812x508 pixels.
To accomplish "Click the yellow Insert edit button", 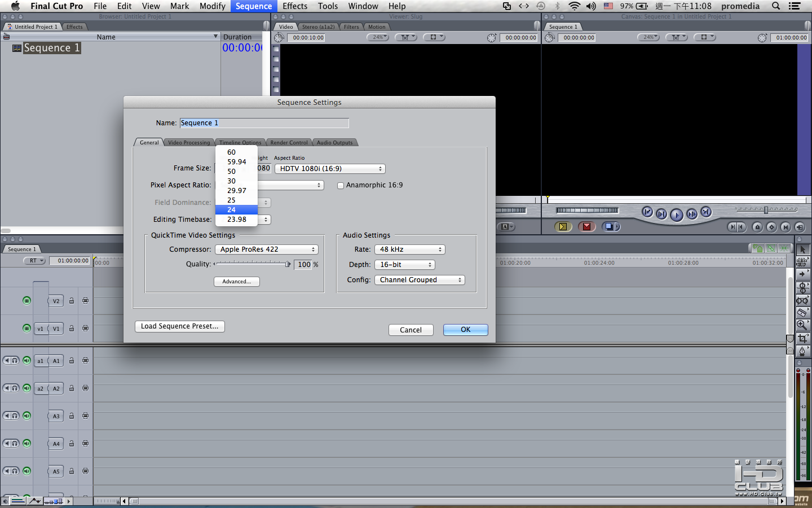I will [x=563, y=227].
